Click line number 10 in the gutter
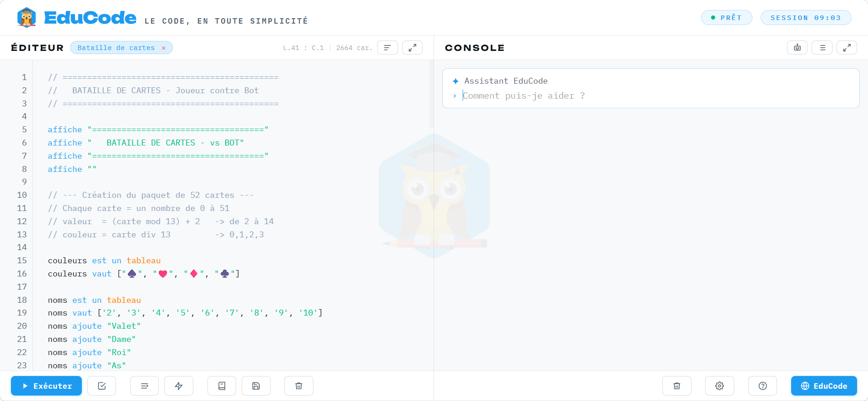The height and width of the screenshot is (401, 868). coord(22,195)
